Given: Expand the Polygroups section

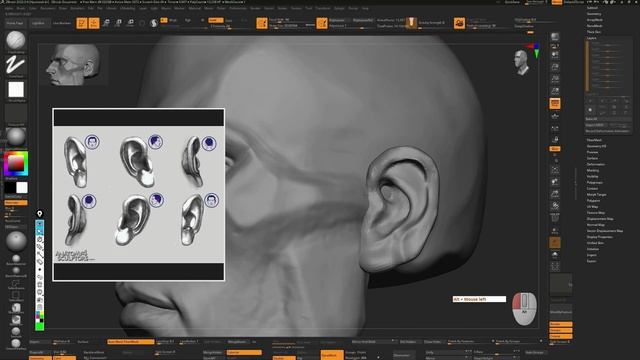Looking at the screenshot, I should click(x=595, y=182).
